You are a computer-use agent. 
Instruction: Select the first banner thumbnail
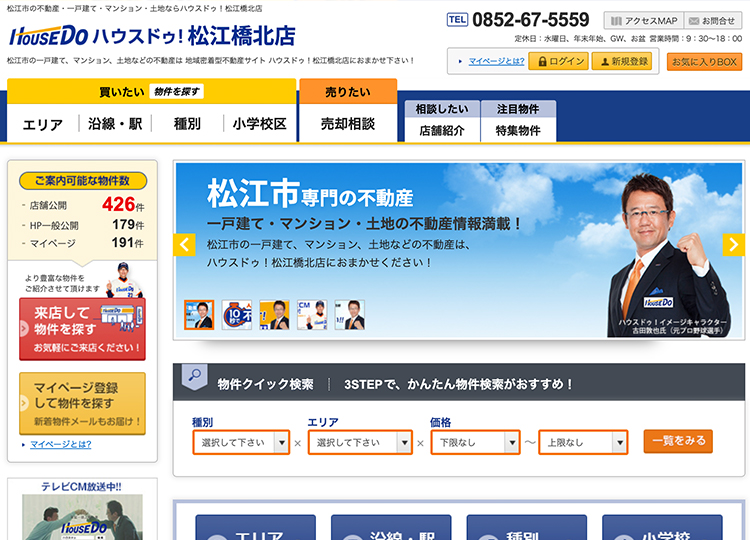tap(199, 315)
